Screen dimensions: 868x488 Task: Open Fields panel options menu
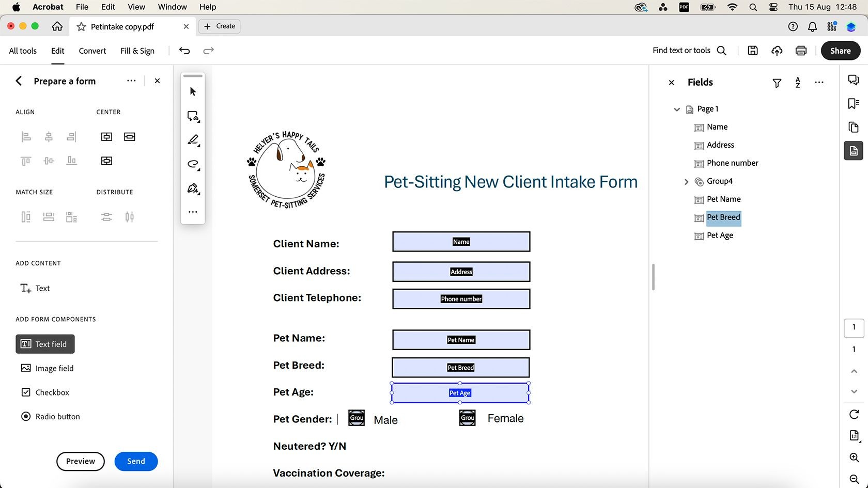(819, 82)
